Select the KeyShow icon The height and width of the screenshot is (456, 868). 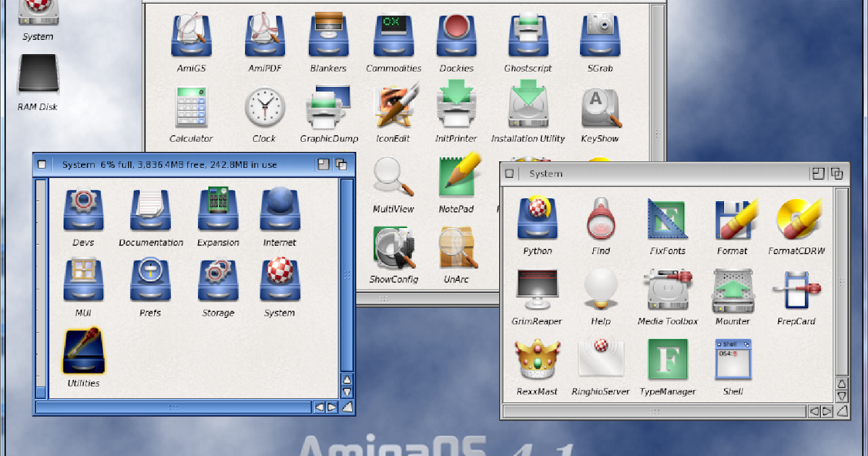(600, 108)
